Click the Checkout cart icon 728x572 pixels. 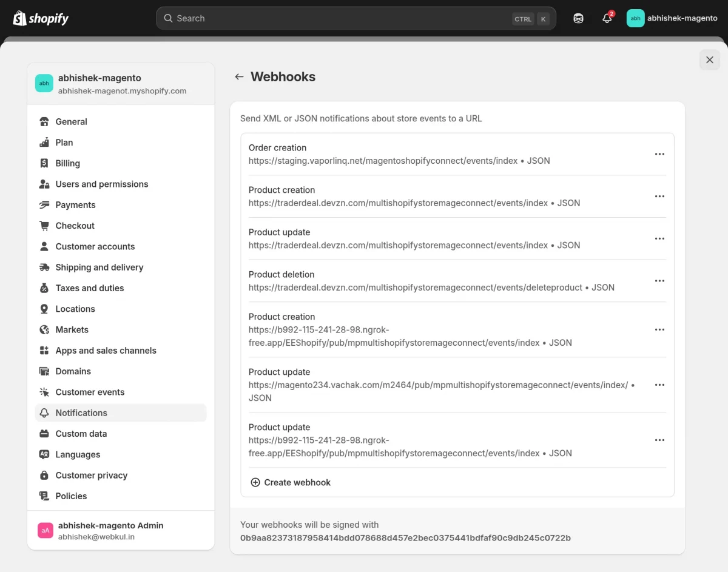(x=44, y=225)
